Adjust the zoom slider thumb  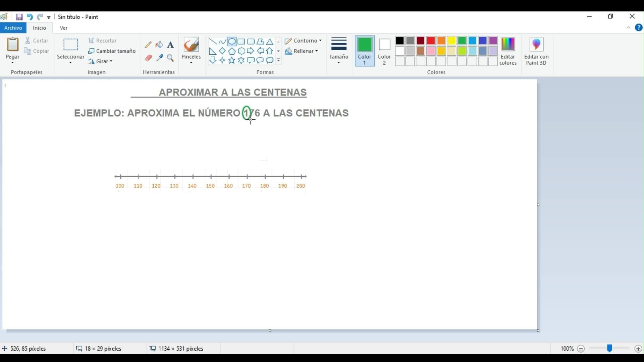pyautogui.click(x=609, y=349)
